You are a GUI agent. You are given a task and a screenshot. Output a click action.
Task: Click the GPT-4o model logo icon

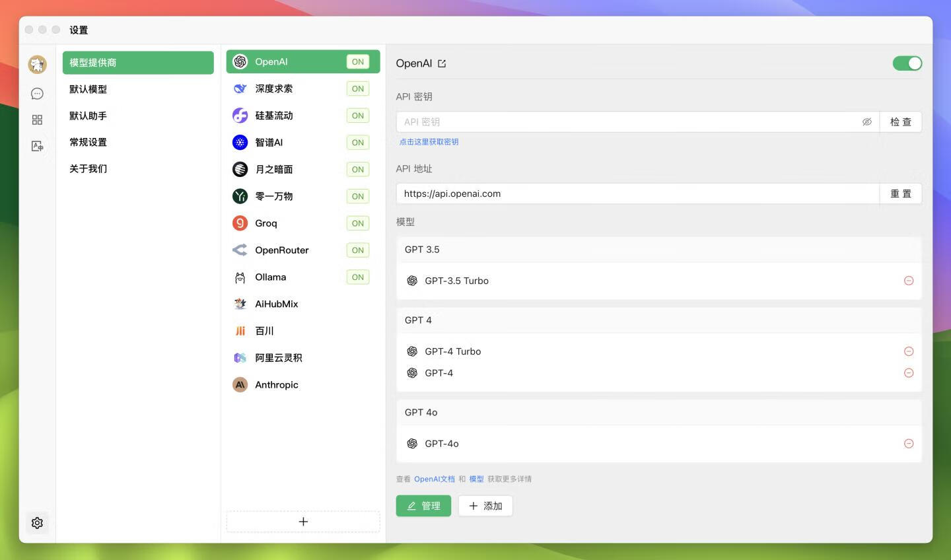(412, 444)
